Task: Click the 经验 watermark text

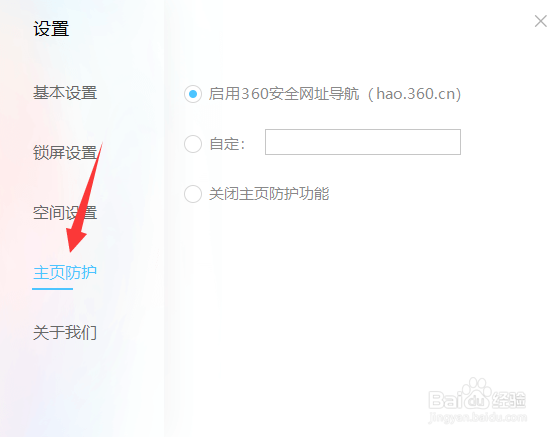Action: [509, 400]
